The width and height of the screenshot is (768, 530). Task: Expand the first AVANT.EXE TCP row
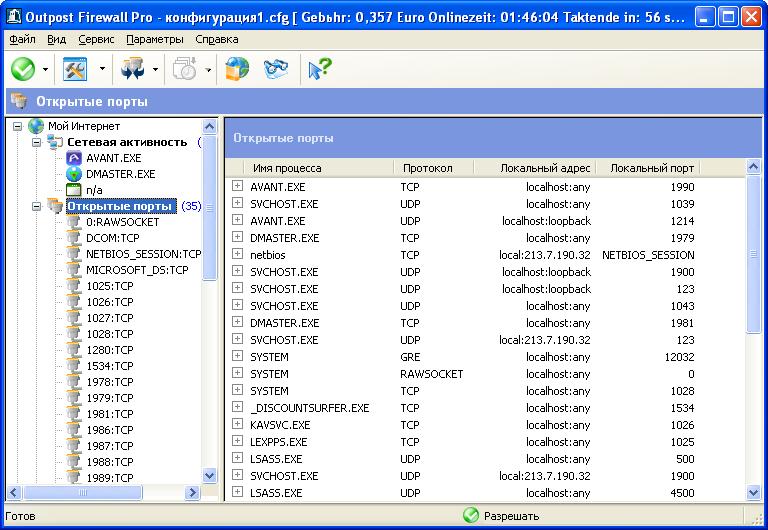[x=238, y=186]
